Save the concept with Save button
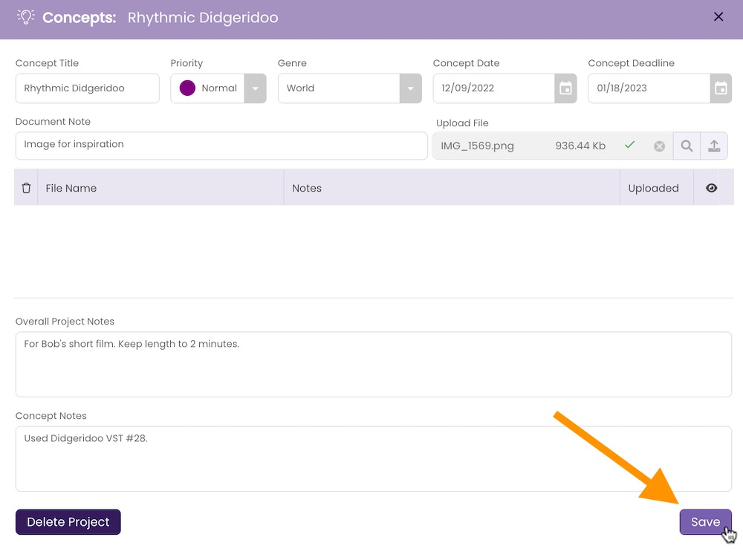The image size is (743, 560). click(x=705, y=522)
